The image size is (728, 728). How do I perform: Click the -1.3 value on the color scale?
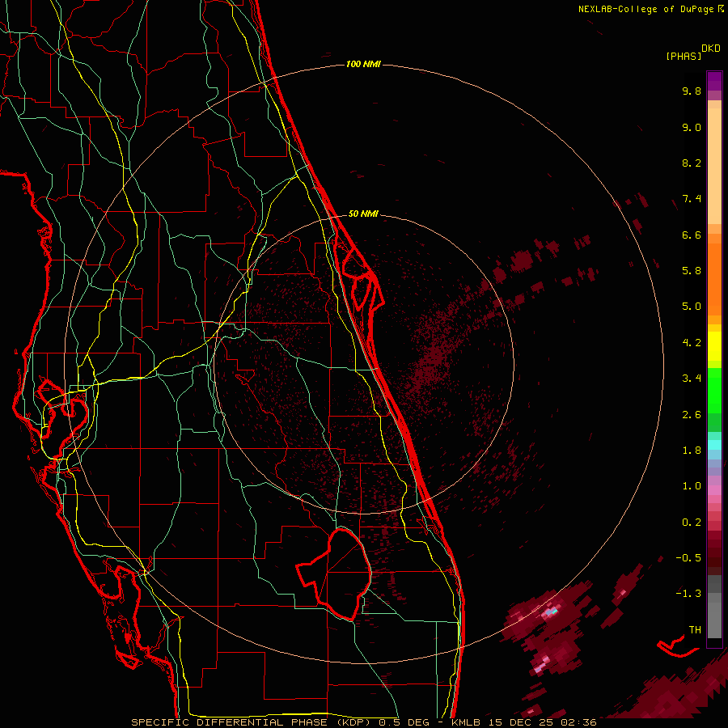tap(688, 594)
